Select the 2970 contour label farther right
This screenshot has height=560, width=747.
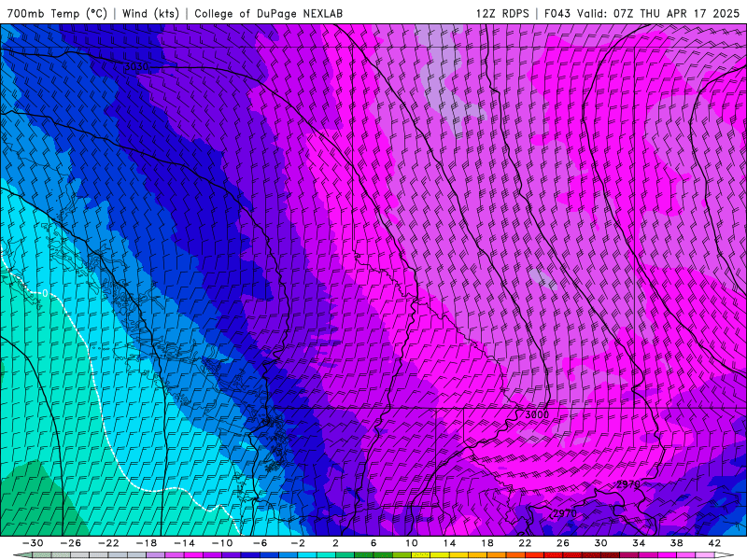(628, 484)
